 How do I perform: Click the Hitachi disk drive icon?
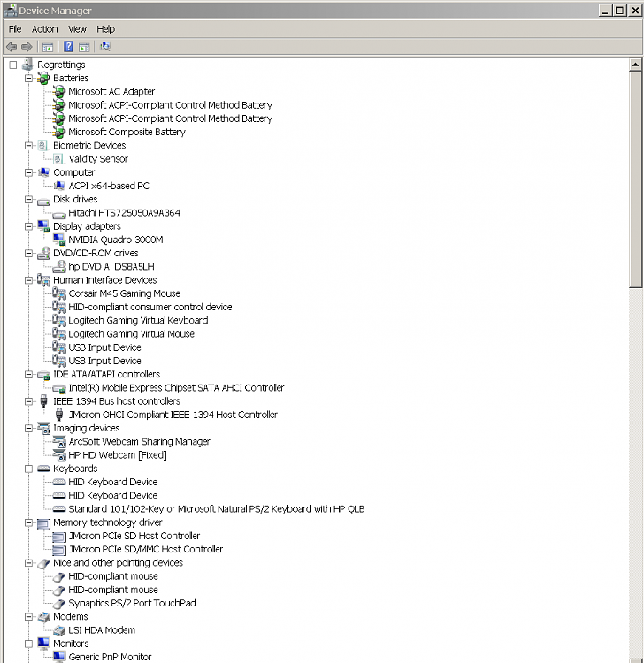coord(58,214)
